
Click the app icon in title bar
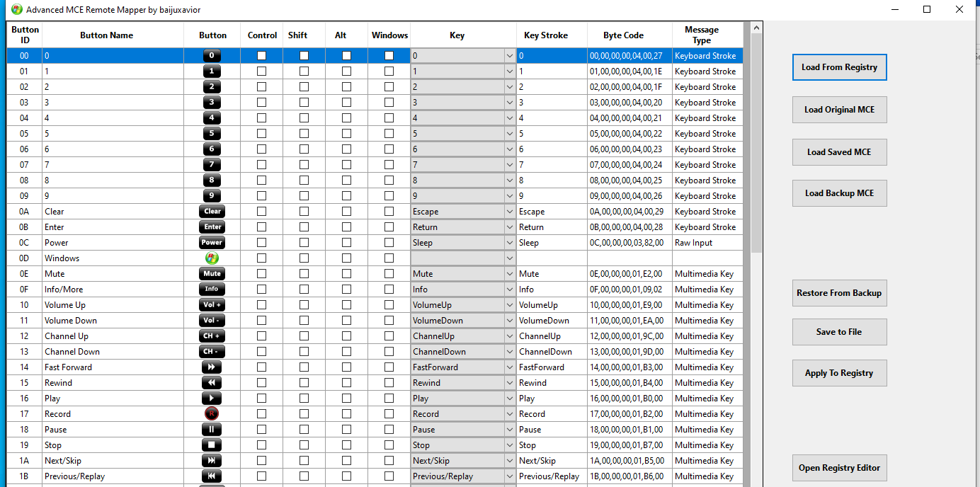16,10
